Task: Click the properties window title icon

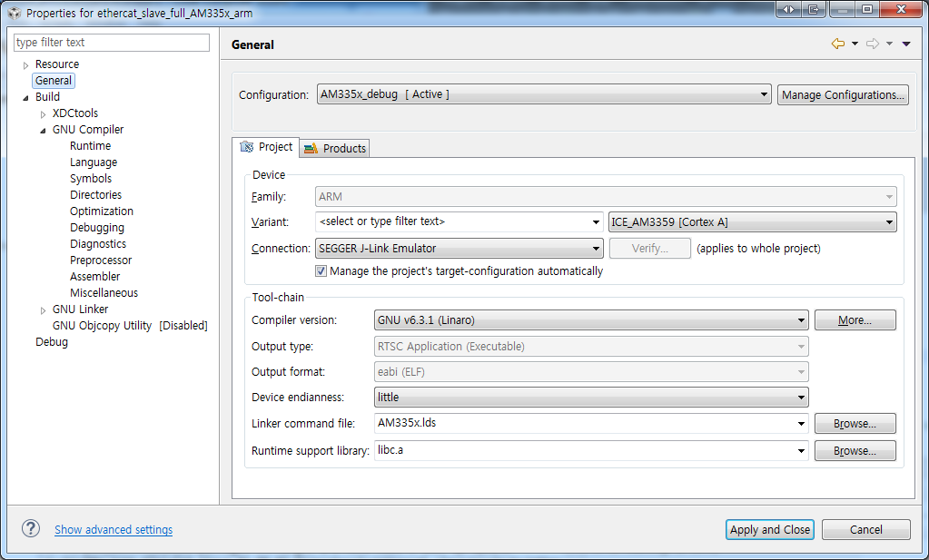Action: [x=14, y=13]
